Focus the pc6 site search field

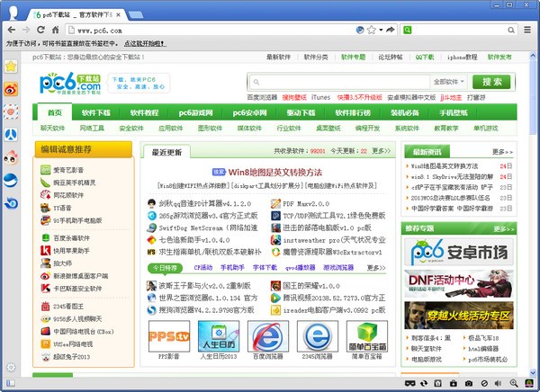coord(339,82)
